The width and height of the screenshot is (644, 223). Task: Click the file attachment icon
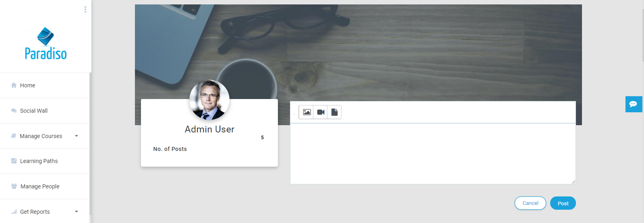pos(334,112)
